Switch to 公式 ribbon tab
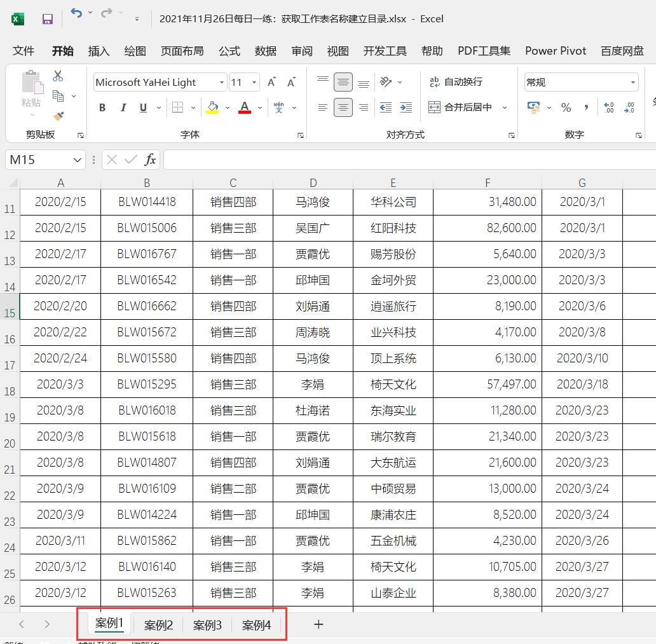Image resolution: width=656 pixels, height=644 pixels. pyautogui.click(x=229, y=51)
